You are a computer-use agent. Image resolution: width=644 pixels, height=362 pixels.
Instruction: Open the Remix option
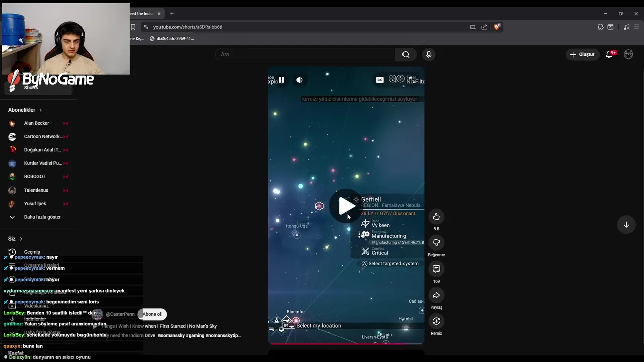[x=436, y=321]
